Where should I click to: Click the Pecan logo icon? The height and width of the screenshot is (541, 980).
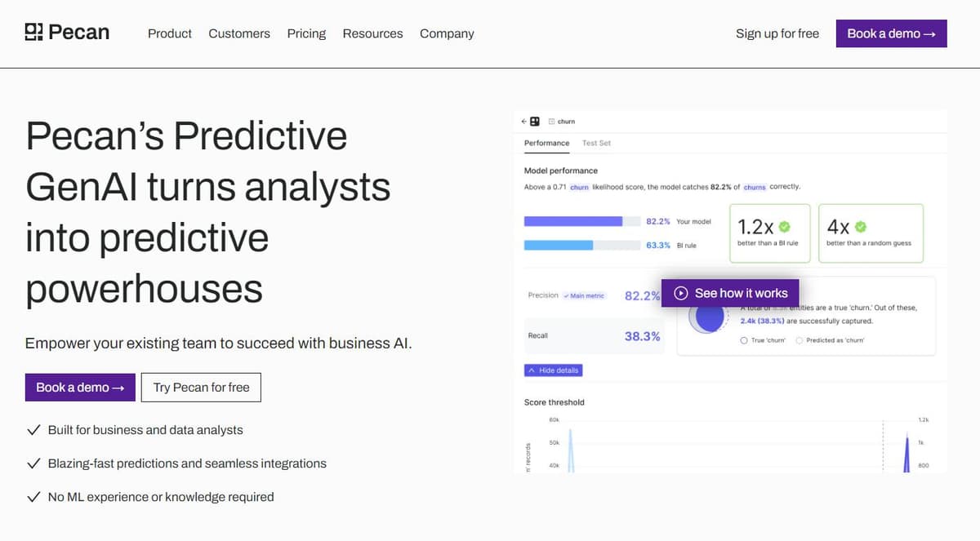pyautogui.click(x=33, y=33)
